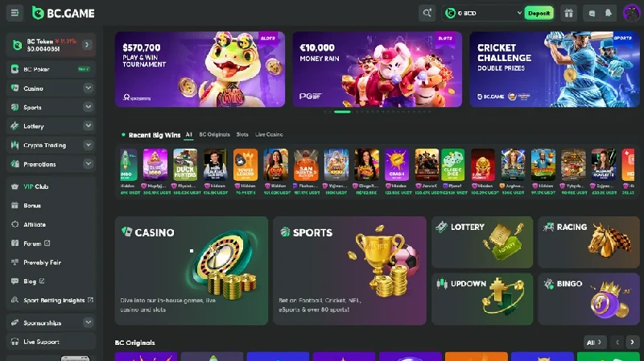Open Live Support headset item
Viewport: 644px width, 361px height.
(51, 342)
